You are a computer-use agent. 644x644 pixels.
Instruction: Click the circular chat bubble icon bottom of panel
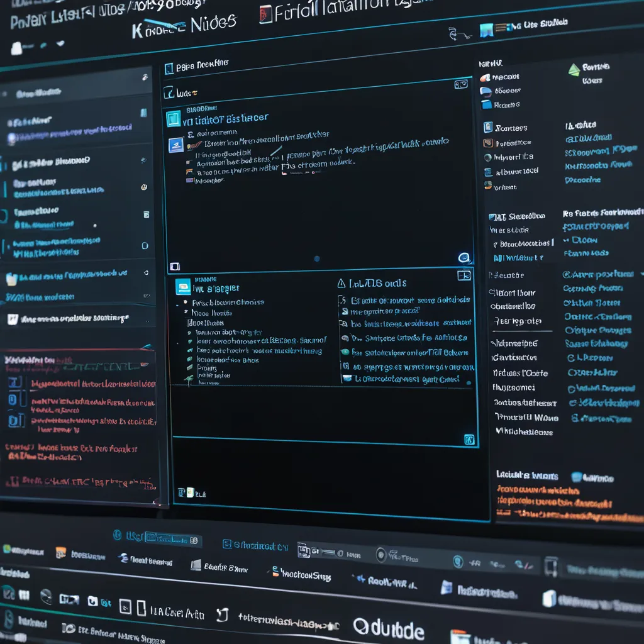pos(465,258)
